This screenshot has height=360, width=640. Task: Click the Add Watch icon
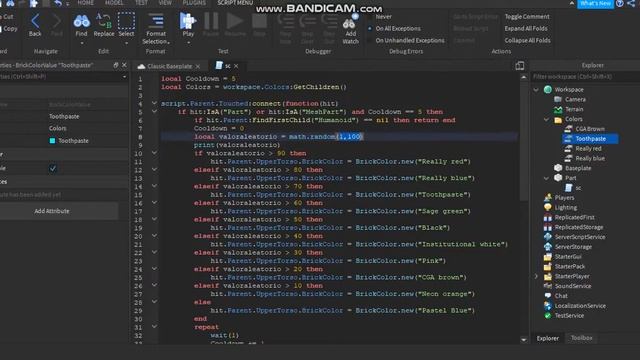point(350,22)
